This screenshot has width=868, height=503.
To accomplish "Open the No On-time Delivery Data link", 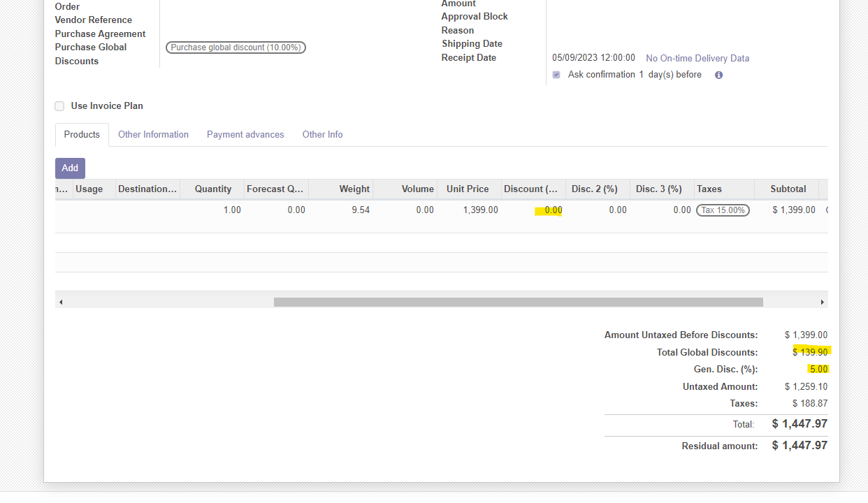I will (697, 58).
